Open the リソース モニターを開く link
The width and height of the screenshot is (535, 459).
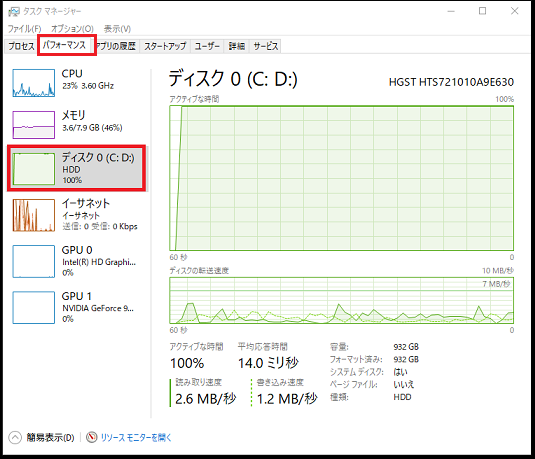pos(136,438)
